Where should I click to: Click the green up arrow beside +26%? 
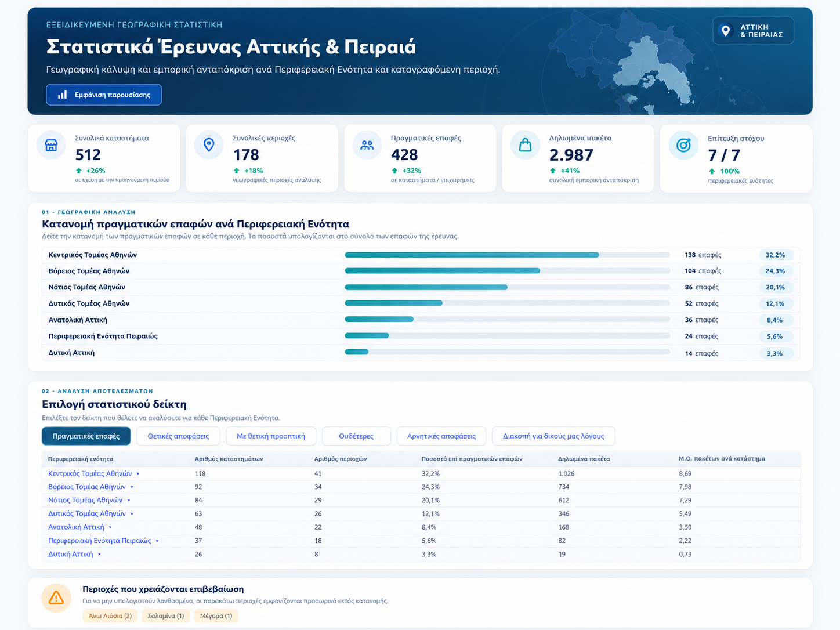[79, 171]
